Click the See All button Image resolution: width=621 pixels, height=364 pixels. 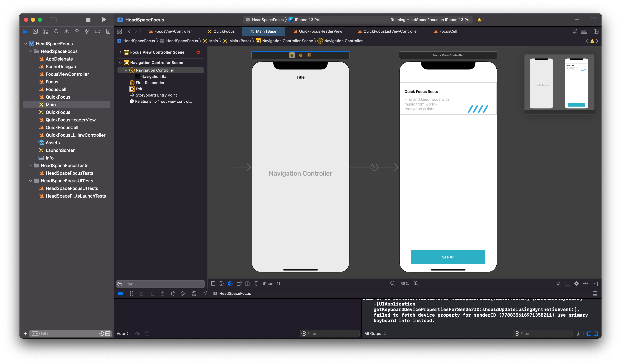[448, 257]
